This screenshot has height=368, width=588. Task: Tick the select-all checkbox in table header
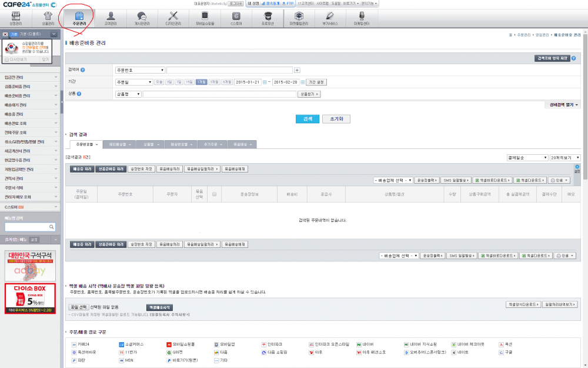click(215, 194)
